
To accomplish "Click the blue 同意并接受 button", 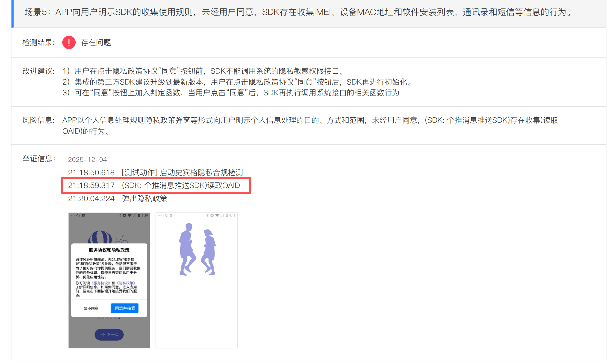I will 125,308.
